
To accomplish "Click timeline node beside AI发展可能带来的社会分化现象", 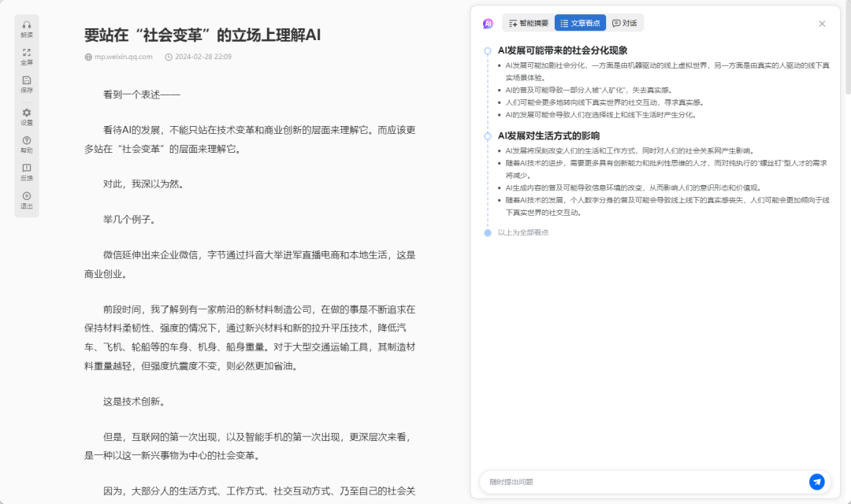I will [488, 50].
